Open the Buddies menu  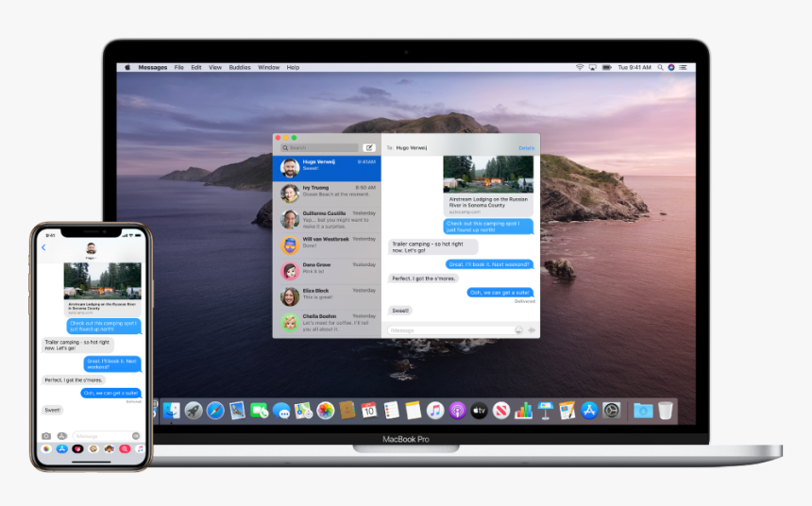pos(240,67)
